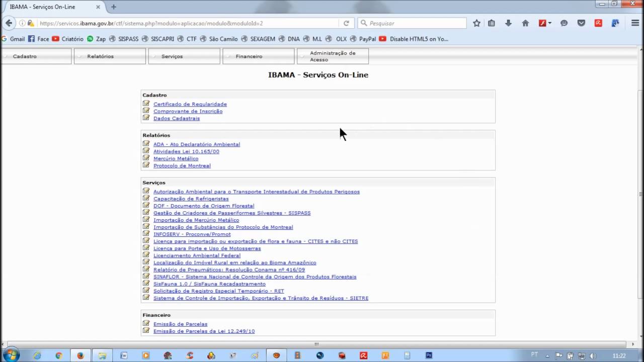This screenshot has height=362, width=644.
Task: Show the bookmarks list icon next to the star
Action: pyautogui.click(x=492, y=23)
